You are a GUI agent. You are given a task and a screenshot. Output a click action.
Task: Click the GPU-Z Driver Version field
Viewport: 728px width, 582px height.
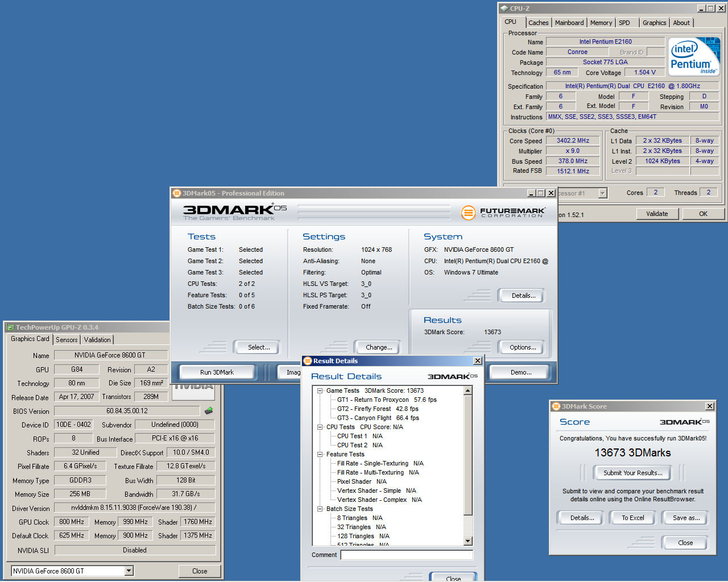pyautogui.click(x=134, y=508)
